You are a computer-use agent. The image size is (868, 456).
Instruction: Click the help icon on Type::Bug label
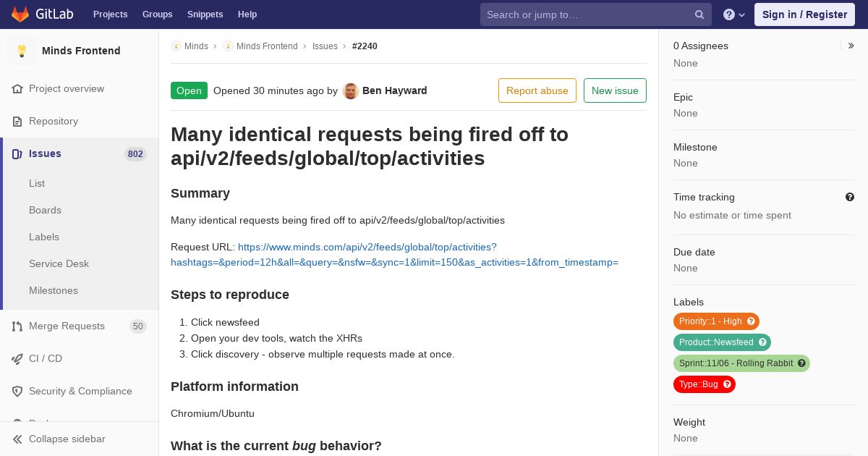(x=727, y=384)
